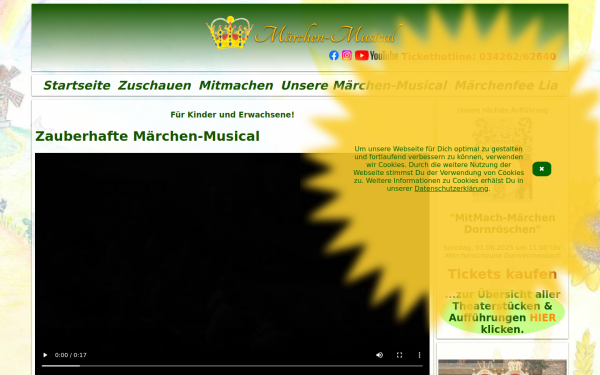The height and width of the screenshot is (375, 600).
Task: Open the YouTube channel logo
Action: click(x=376, y=55)
